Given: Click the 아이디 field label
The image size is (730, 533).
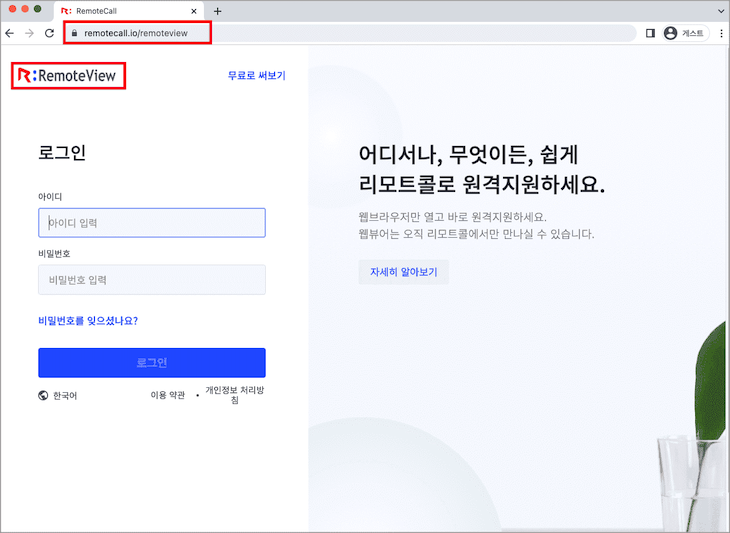Looking at the screenshot, I should point(50,197).
